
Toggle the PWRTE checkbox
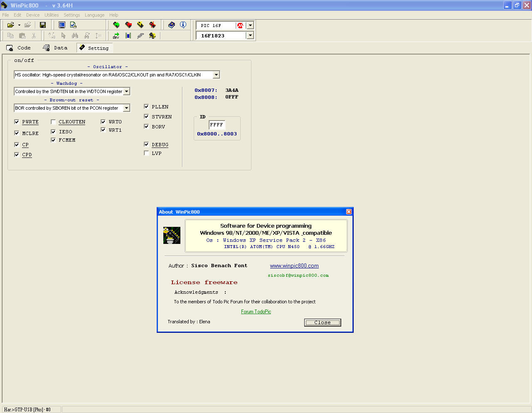pyautogui.click(x=17, y=122)
